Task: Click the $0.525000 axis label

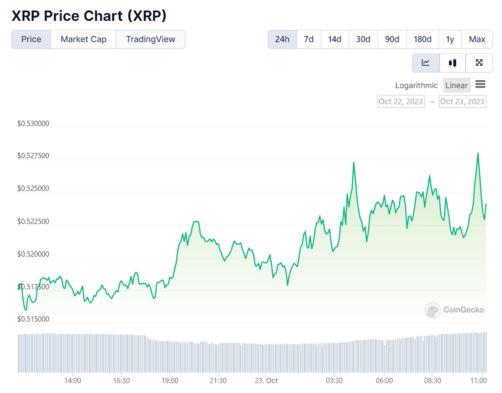Action: [33, 188]
